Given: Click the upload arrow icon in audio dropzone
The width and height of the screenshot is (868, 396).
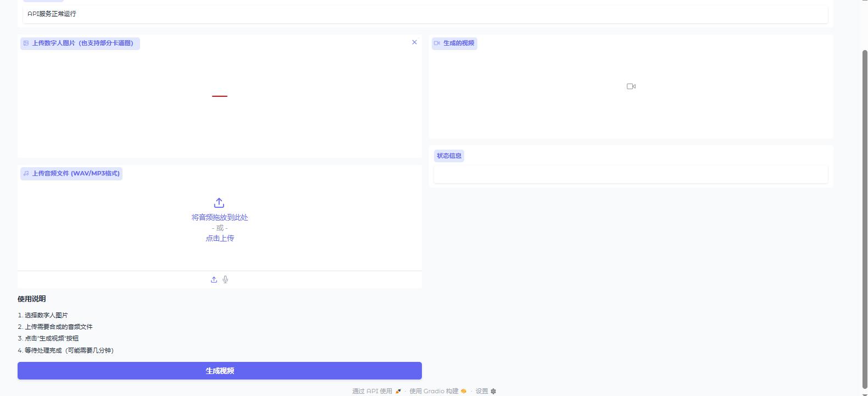Looking at the screenshot, I should tap(219, 203).
